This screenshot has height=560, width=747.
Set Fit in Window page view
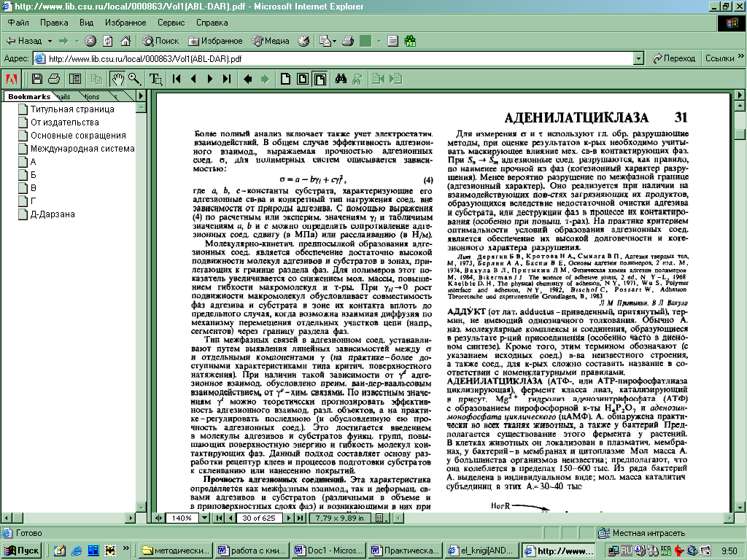coord(303,79)
